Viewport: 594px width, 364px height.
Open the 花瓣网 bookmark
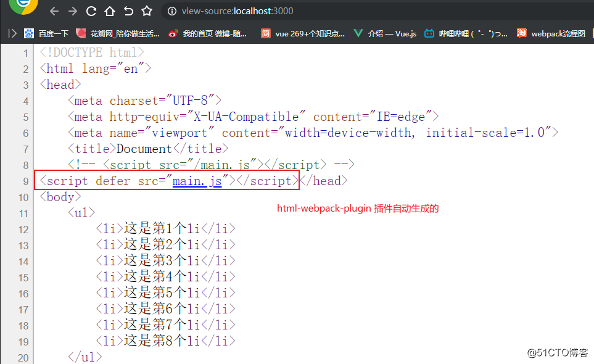click(x=117, y=34)
